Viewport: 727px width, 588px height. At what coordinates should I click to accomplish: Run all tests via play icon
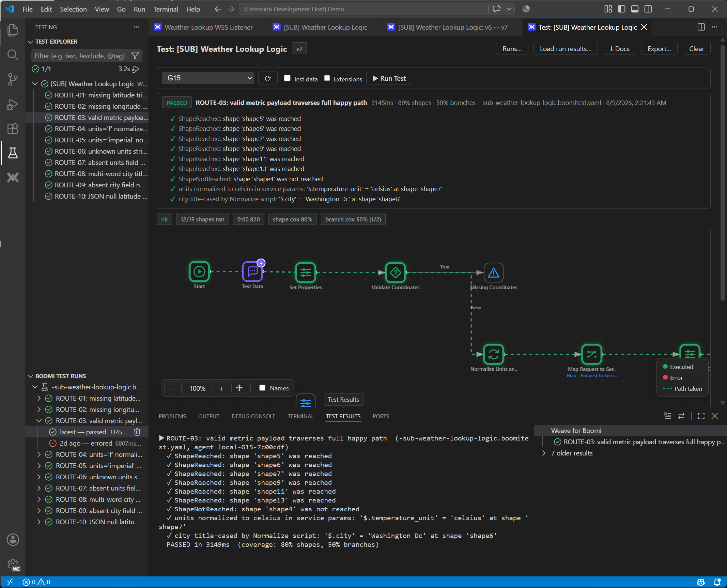[x=136, y=69]
